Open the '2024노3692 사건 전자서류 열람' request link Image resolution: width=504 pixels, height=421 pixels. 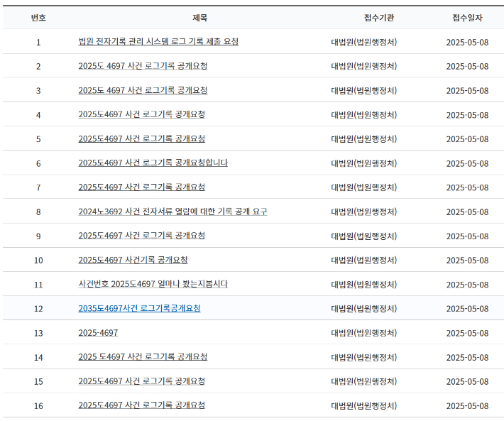[172, 212]
